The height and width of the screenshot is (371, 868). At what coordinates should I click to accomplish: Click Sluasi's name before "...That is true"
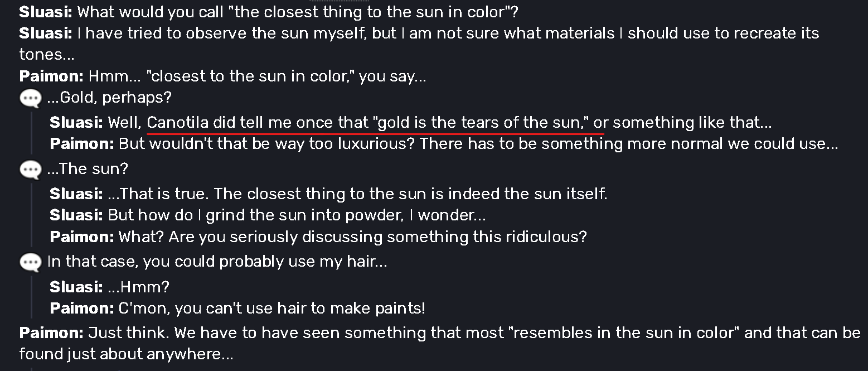(x=76, y=194)
